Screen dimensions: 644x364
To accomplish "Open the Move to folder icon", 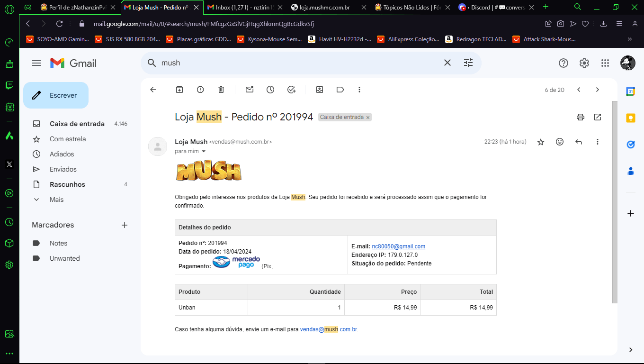I will click(320, 90).
